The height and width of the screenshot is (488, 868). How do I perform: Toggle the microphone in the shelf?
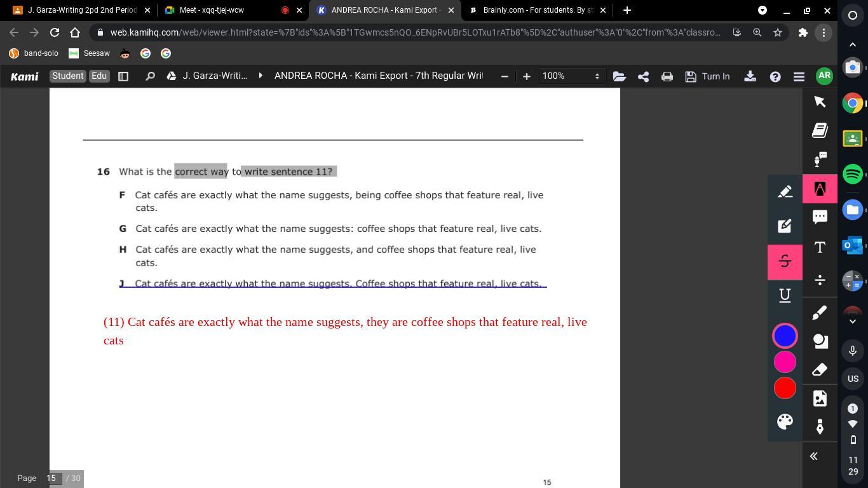853,351
